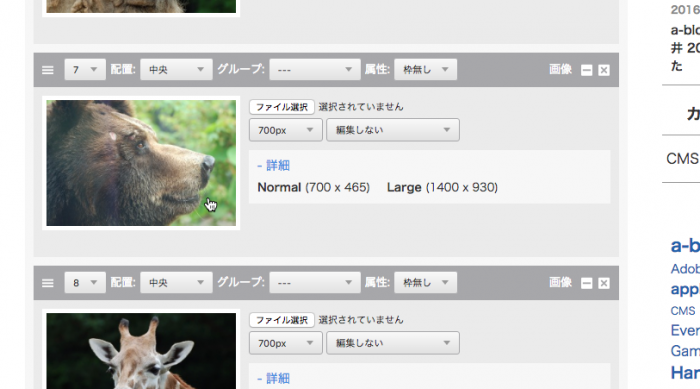Collapse image unit 8 with minus icon
700x389 pixels.
coord(587,283)
